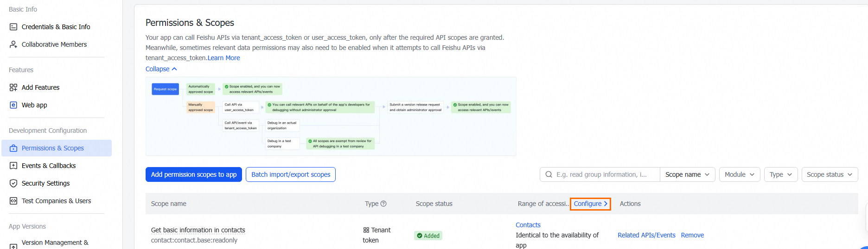868x249 pixels.
Task: Click the Web app icon
Action: tap(13, 105)
